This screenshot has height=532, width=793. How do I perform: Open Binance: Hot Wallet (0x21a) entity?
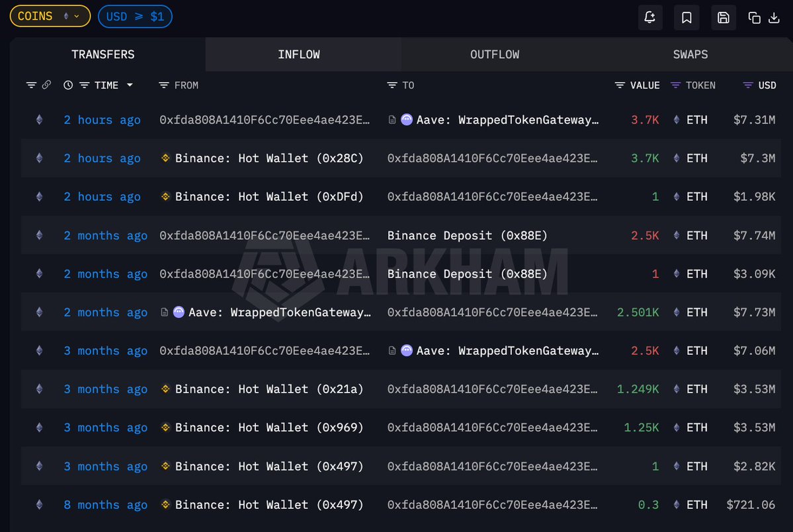(269, 389)
